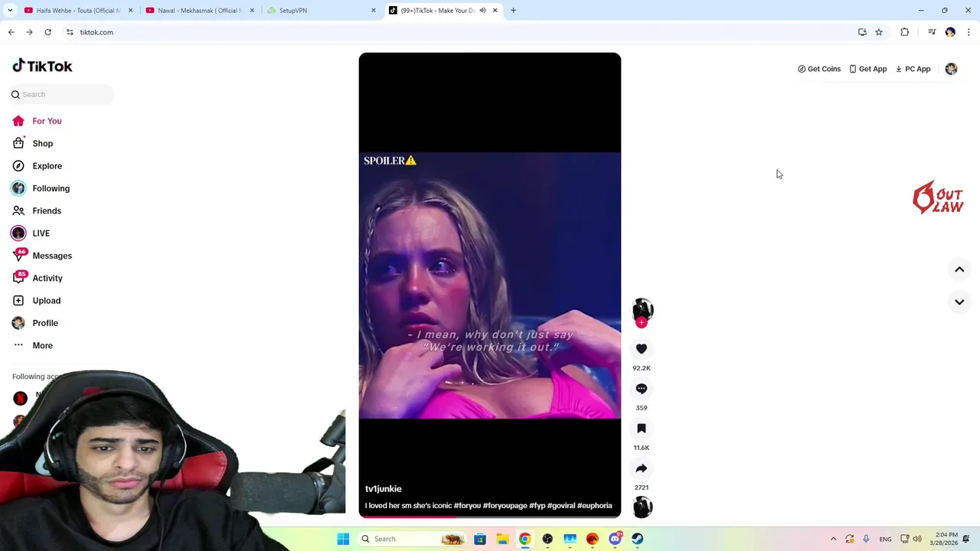The width and height of the screenshot is (980, 551).
Task: Go to previous video with up chevron
Action: tap(959, 269)
